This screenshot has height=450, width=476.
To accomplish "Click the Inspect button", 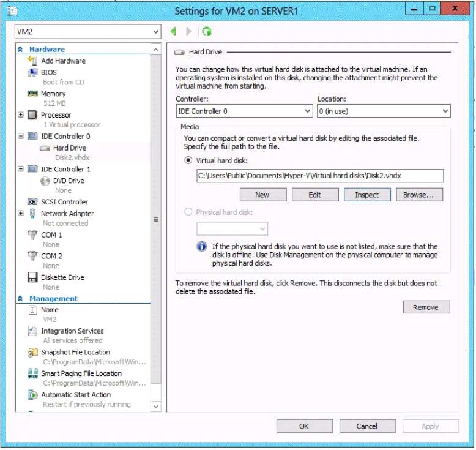I will (366, 195).
